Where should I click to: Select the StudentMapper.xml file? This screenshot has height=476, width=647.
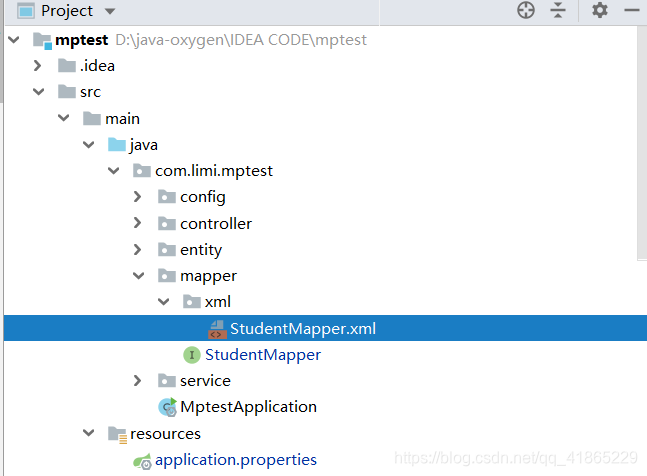tap(325, 328)
